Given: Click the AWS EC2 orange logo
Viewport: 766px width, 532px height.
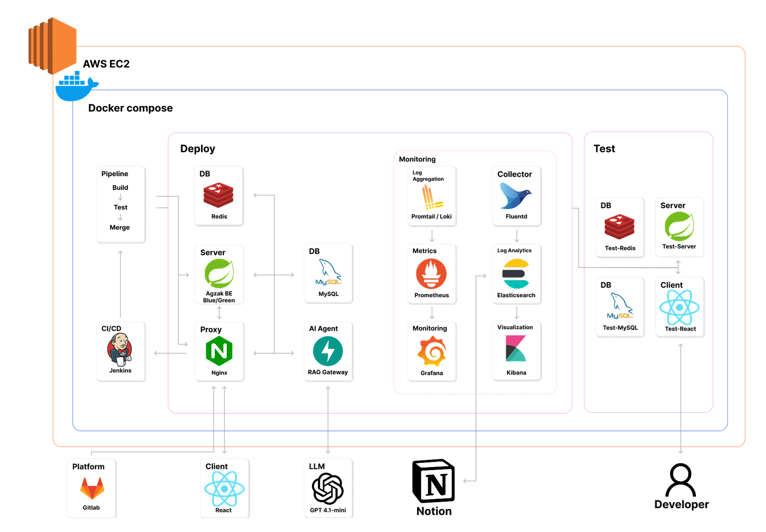Looking at the screenshot, I should (52, 46).
